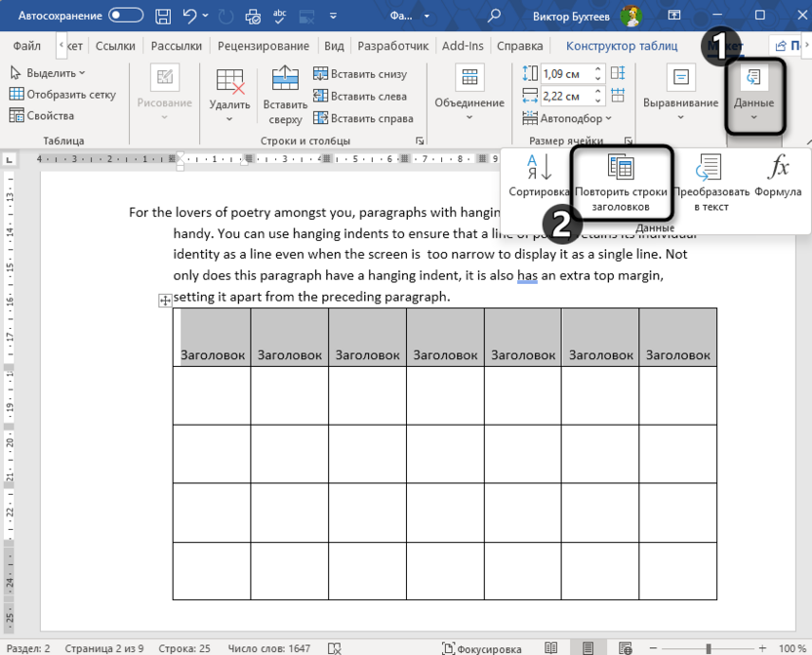Screen dimensions: 812x655
Task: Open the Автоподбор dropdown
Action: (568, 118)
